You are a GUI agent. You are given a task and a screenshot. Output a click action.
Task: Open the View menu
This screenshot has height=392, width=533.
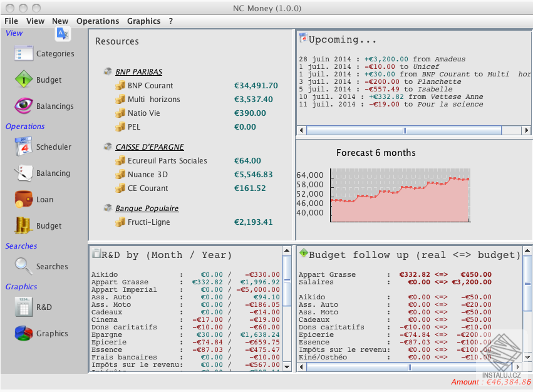click(35, 21)
